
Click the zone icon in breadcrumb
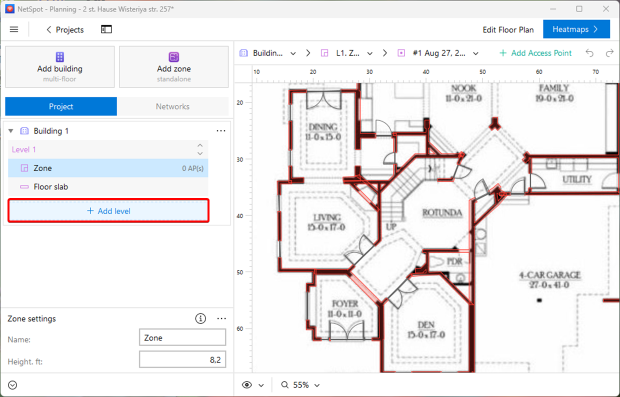tap(324, 53)
